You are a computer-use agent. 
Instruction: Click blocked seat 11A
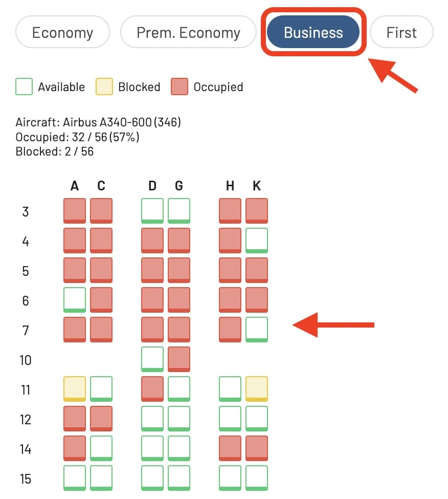click(x=75, y=389)
